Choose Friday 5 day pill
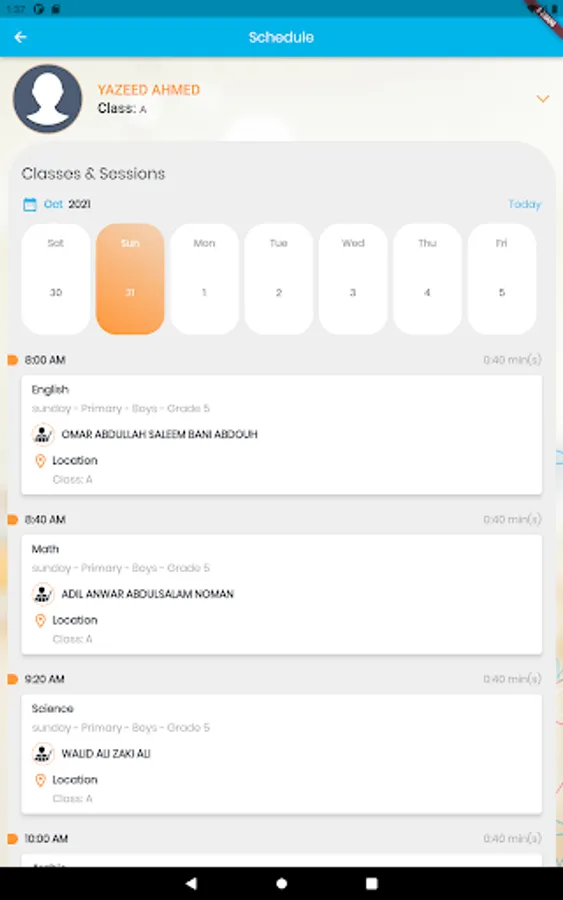The height and width of the screenshot is (900, 563). [502, 279]
